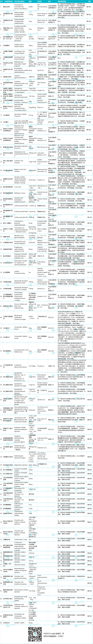Select the Ferring Inc holder cell
This screenshot has width=93, height=644.
point(41,366)
